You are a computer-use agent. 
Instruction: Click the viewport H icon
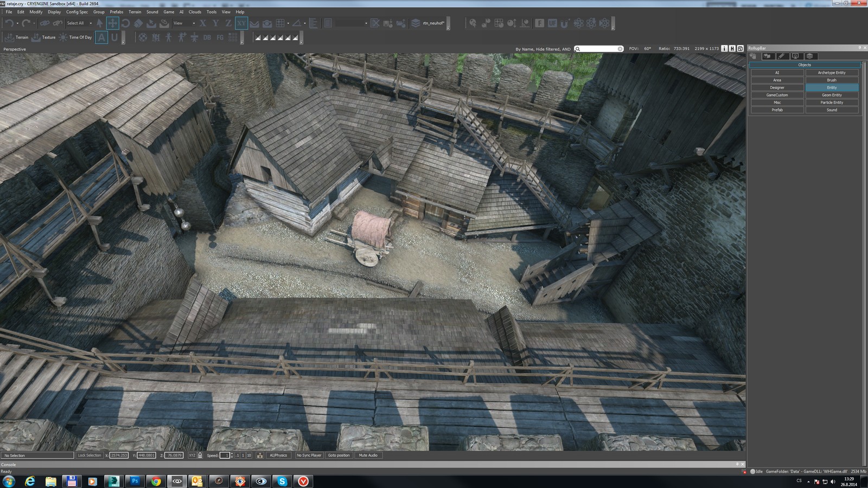coord(732,48)
